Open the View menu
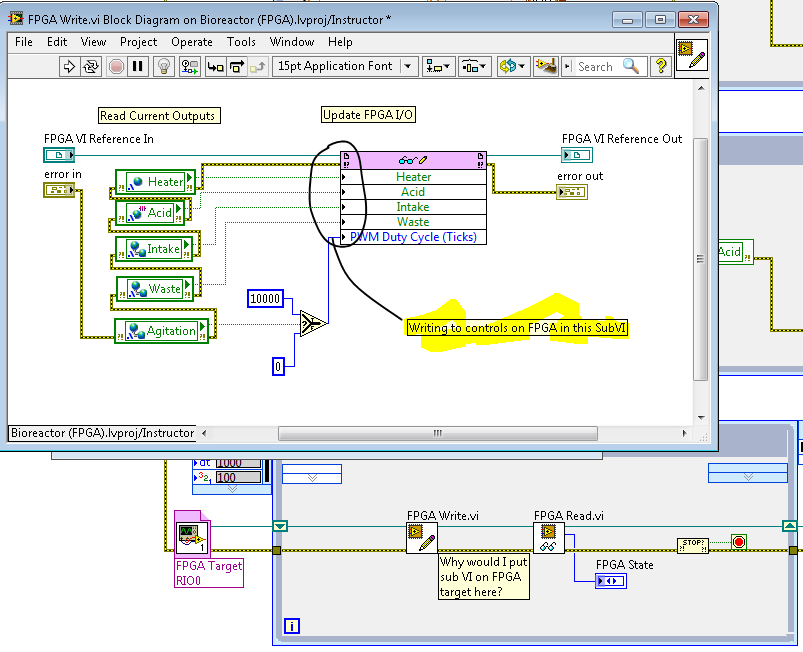 point(93,42)
